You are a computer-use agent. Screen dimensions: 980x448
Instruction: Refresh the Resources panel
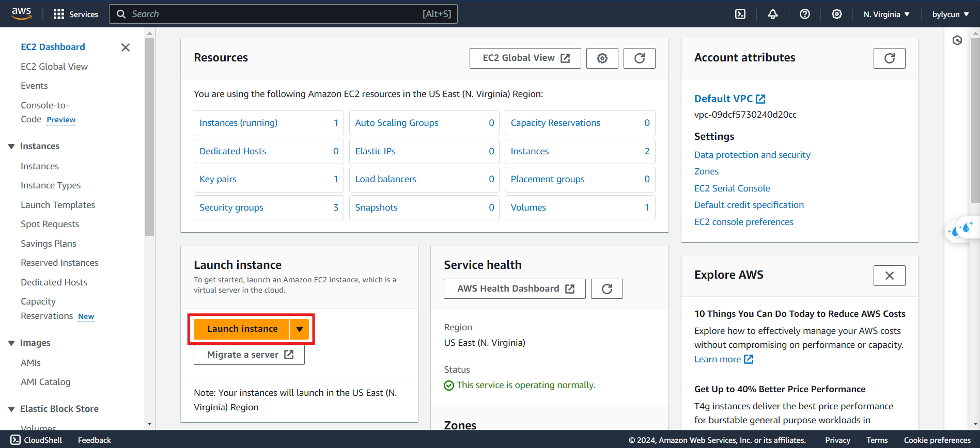pyautogui.click(x=639, y=58)
